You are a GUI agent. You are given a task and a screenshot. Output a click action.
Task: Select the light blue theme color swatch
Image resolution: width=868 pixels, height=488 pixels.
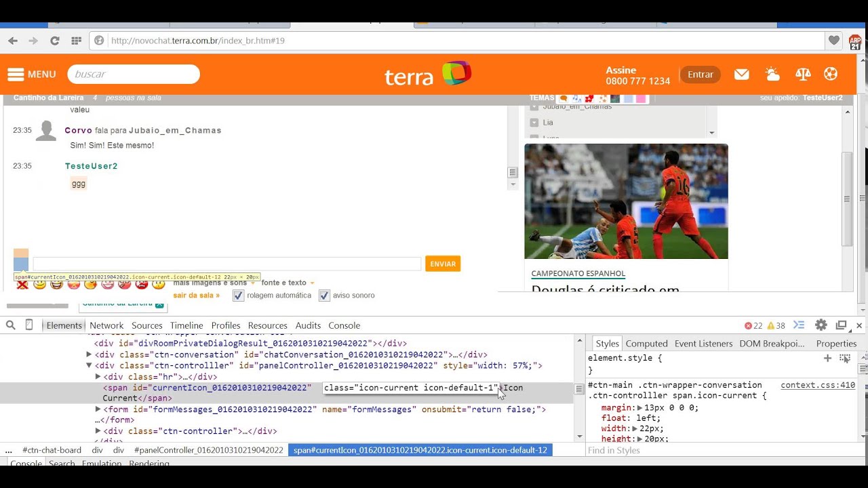click(x=629, y=98)
